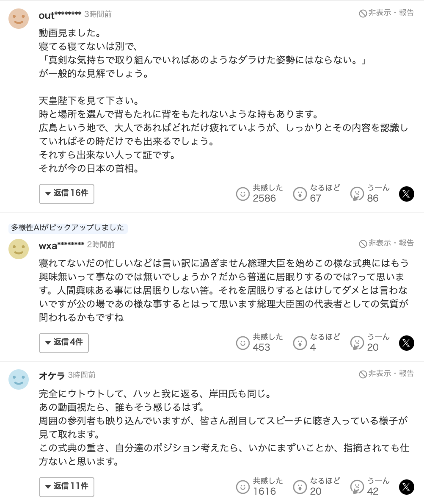Share オケラ comment via X icon
This screenshot has height=504, width=424.
click(406, 487)
